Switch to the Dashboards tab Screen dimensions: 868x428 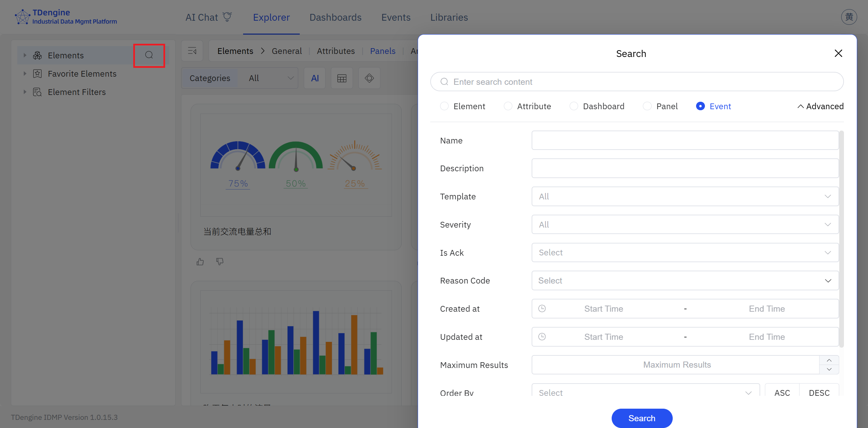pyautogui.click(x=335, y=17)
